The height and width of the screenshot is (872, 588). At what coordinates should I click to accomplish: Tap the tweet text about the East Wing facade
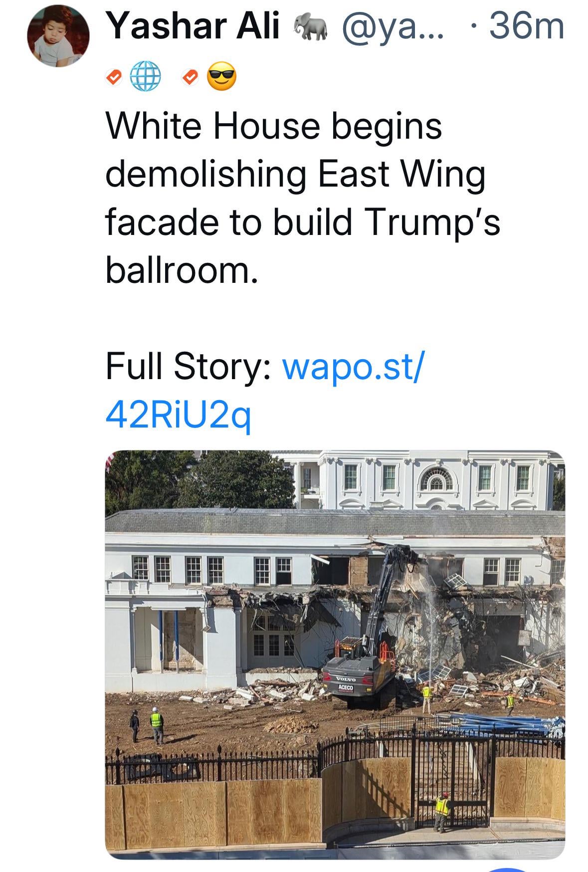303,198
